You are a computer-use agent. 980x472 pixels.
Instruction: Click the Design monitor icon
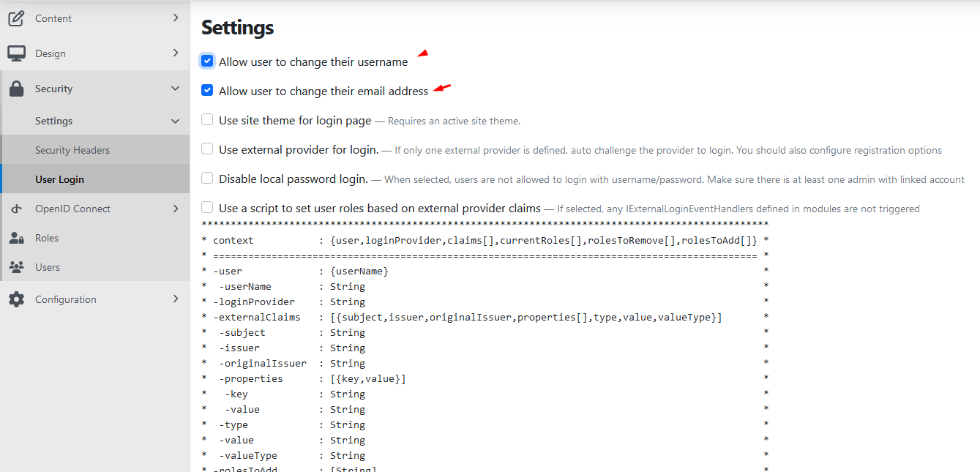[x=16, y=53]
